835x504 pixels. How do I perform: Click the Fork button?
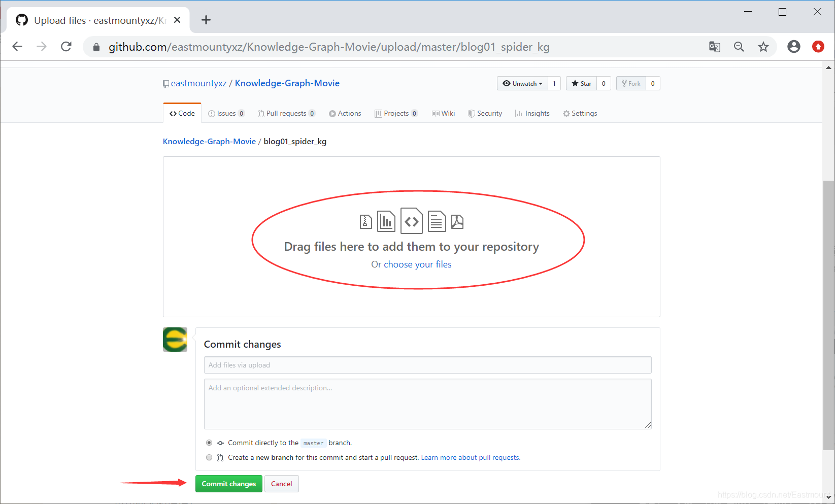pyautogui.click(x=631, y=83)
